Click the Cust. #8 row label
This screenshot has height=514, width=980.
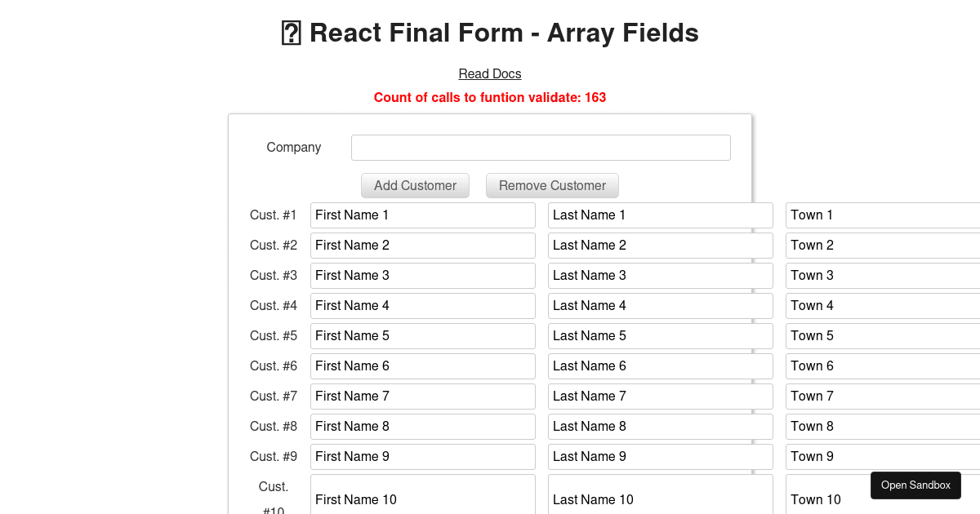(274, 427)
